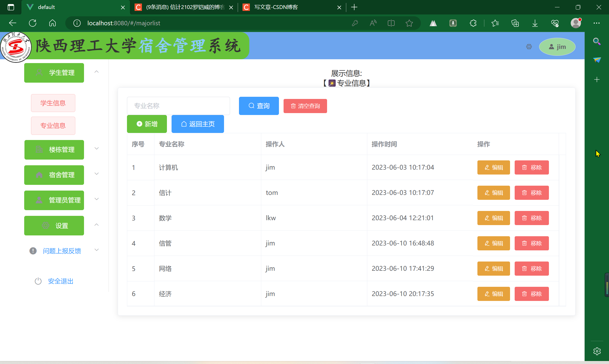Open the favorites list icon
The width and height of the screenshot is (609, 364).
[495, 23]
